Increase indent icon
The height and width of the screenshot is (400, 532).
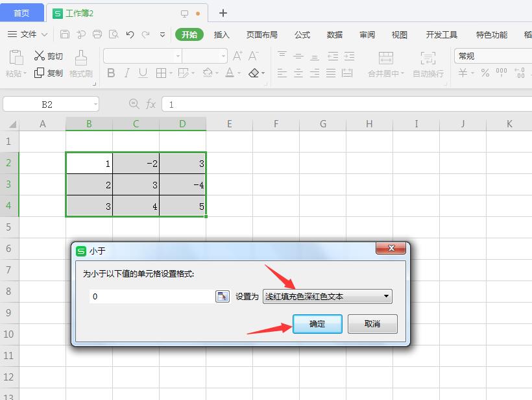(349, 56)
